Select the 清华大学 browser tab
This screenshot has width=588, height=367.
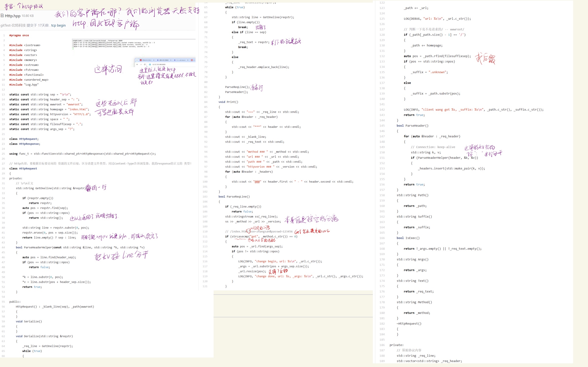164,60
